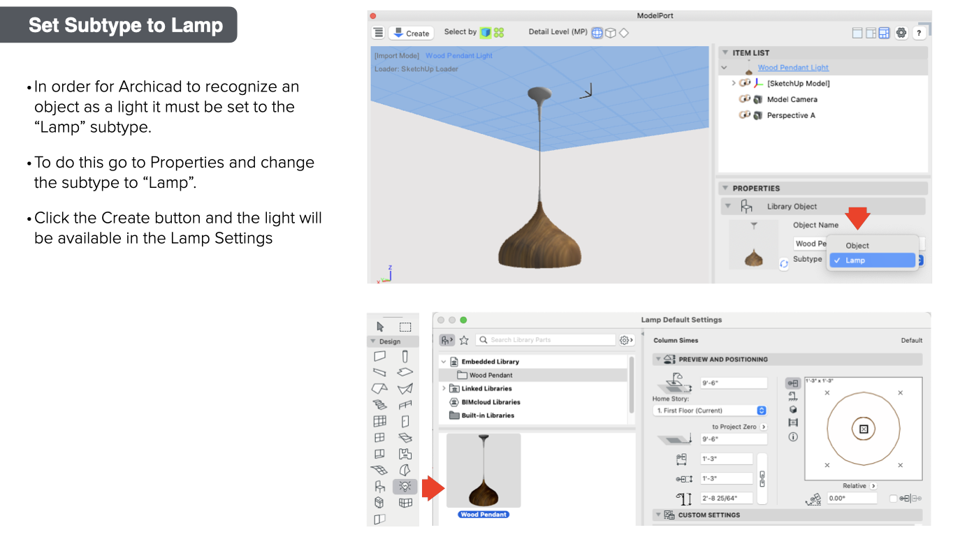This screenshot has width=953, height=560.
Task: Switch to three pane layout icon
Action: [x=885, y=33]
